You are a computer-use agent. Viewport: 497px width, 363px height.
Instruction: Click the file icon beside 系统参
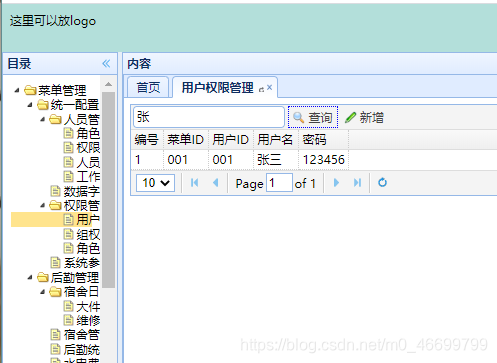point(55,263)
